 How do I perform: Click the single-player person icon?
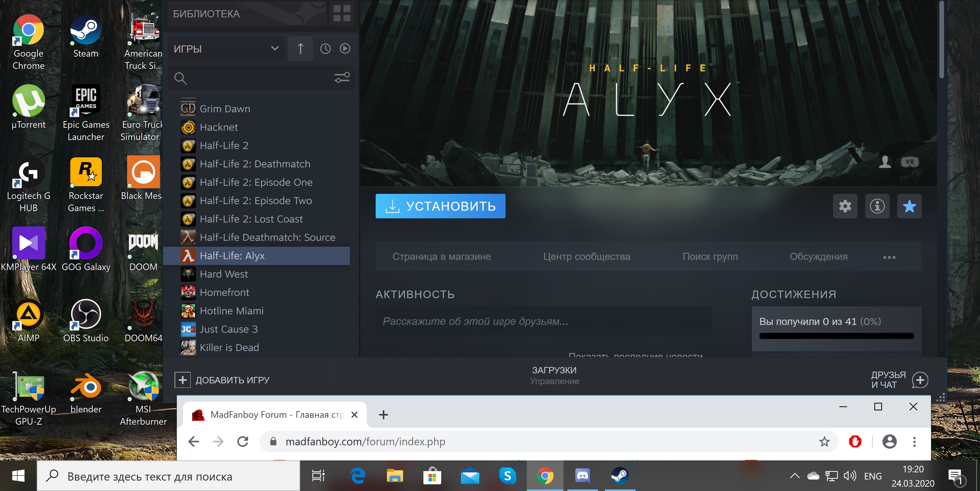[885, 162]
